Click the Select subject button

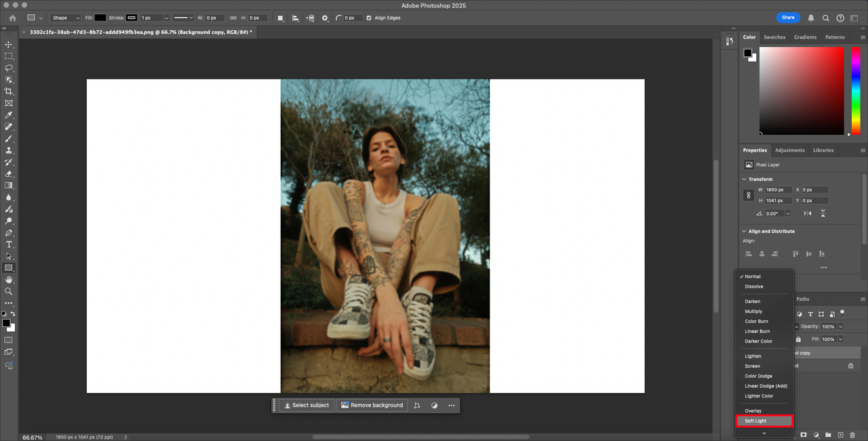(307, 405)
